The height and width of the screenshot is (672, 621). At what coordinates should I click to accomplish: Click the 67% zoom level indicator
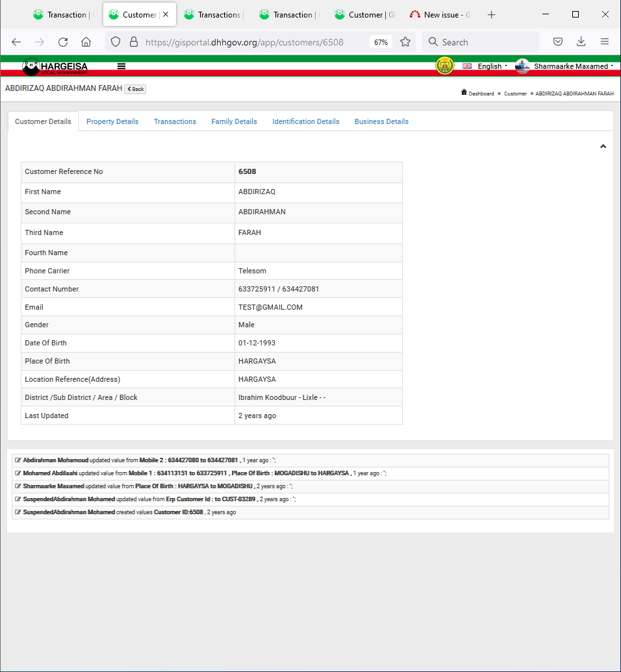coord(381,42)
